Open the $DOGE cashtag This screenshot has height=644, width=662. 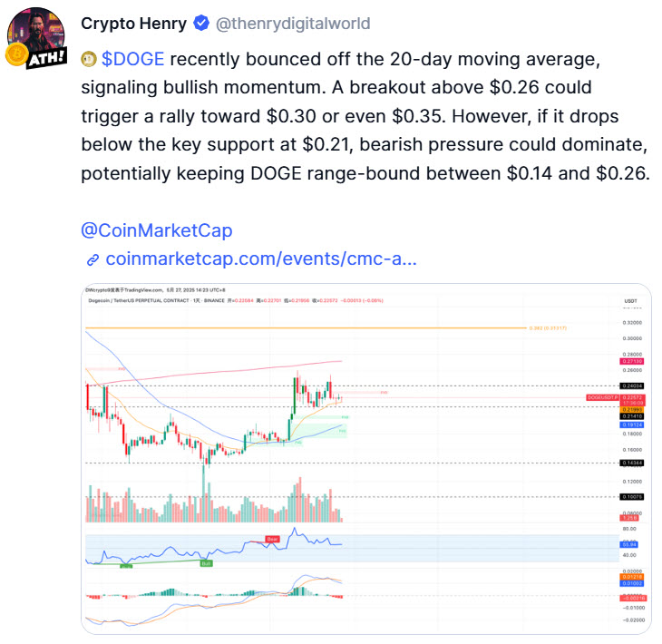132,59
